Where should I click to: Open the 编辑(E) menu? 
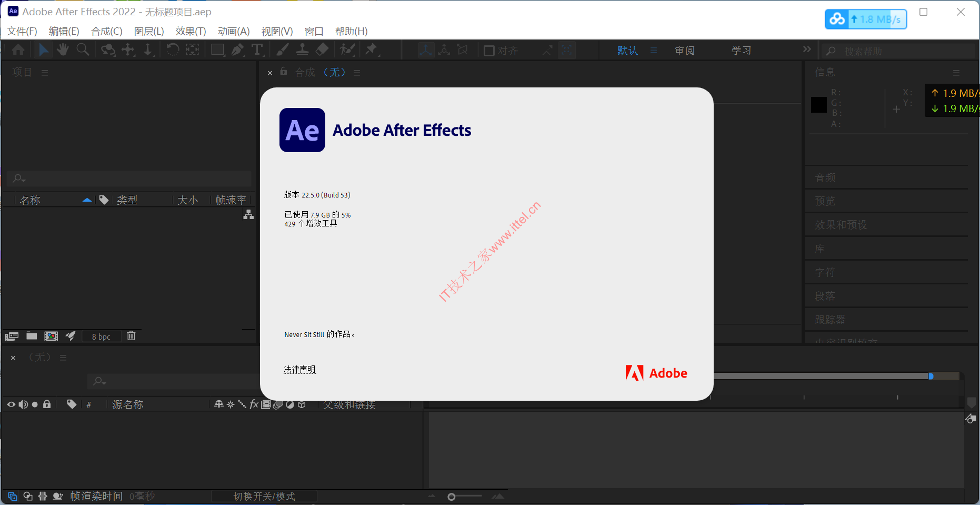tap(64, 31)
